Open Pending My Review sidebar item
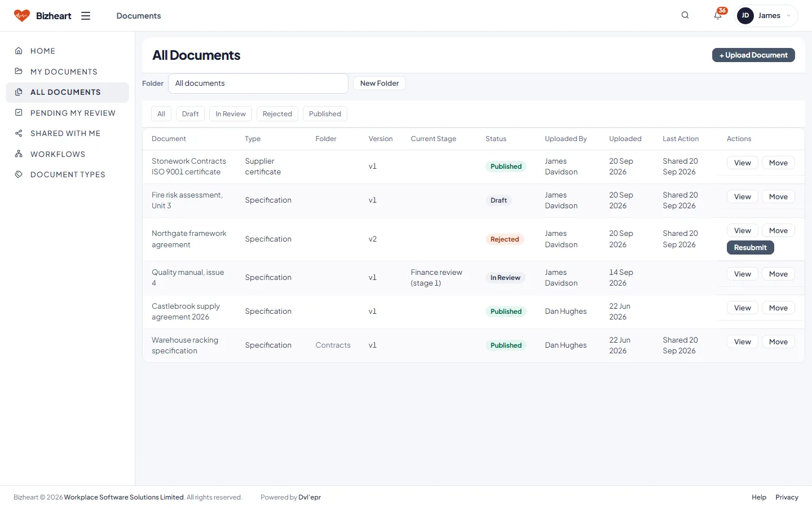This screenshot has height=508, width=812. (x=67, y=113)
